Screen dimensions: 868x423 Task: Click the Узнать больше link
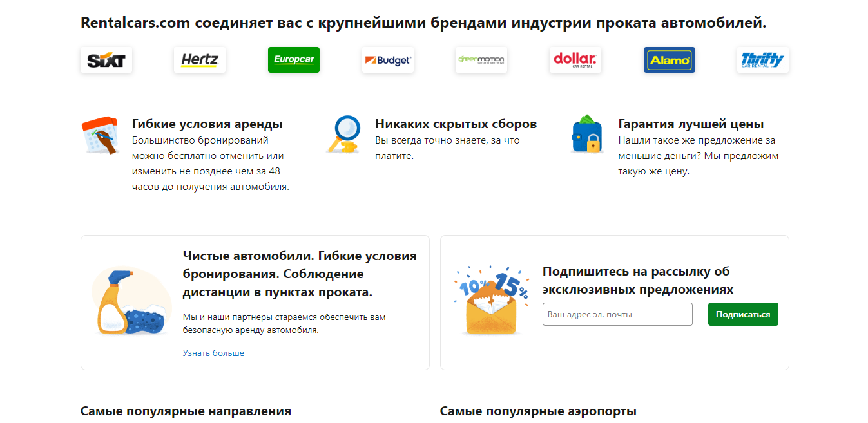pyautogui.click(x=213, y=353)
